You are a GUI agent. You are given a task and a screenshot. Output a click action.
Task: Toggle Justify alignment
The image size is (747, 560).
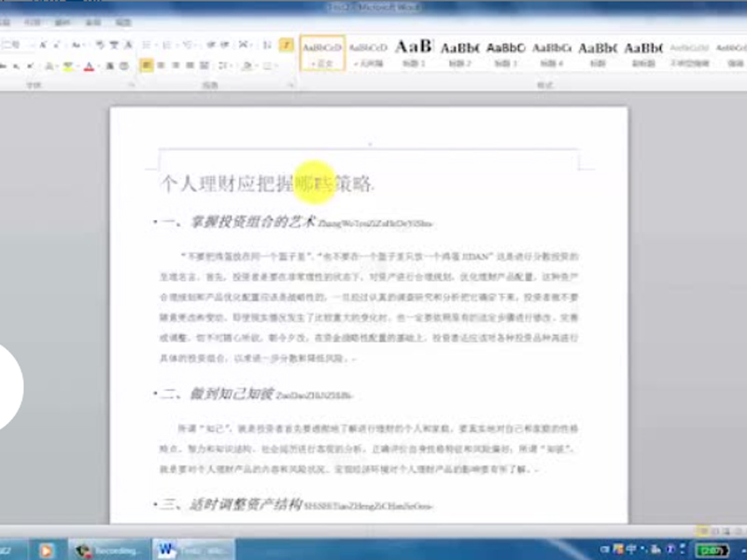(190, 65)
